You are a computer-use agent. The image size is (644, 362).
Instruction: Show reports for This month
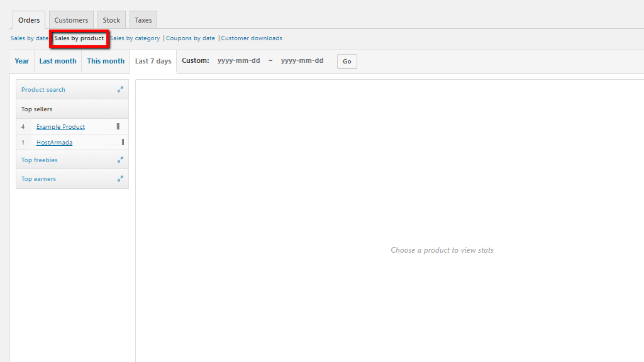[106, 61]
